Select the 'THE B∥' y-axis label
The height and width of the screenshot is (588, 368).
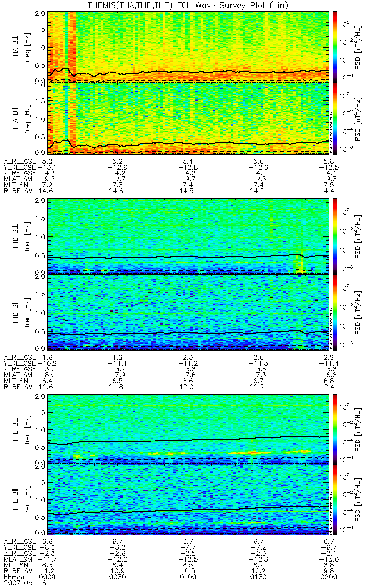[x=15, y=499]
